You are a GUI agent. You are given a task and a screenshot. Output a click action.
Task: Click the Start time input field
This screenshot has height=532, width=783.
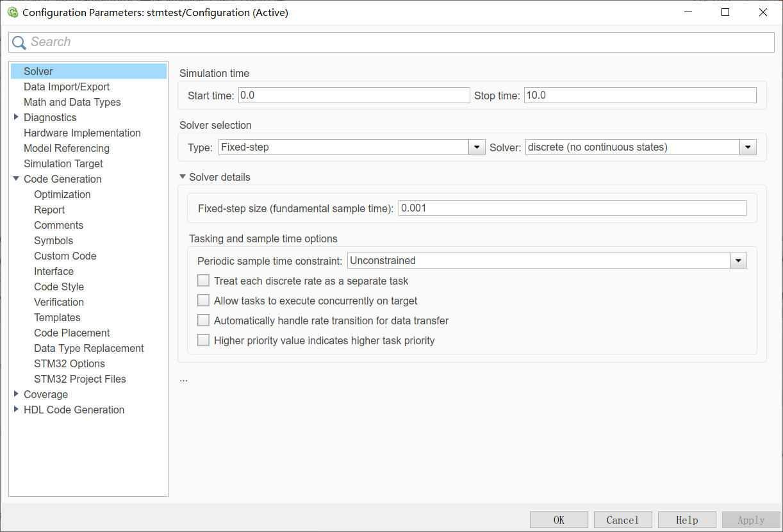[354, 96]
